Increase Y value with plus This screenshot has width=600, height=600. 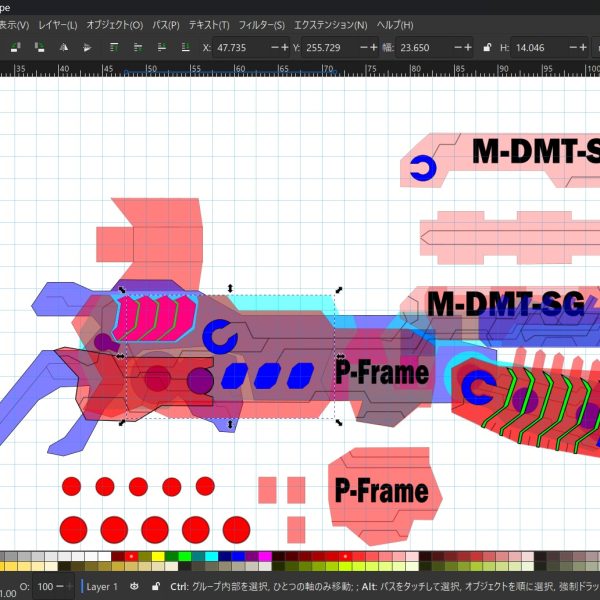pos(374,47)
